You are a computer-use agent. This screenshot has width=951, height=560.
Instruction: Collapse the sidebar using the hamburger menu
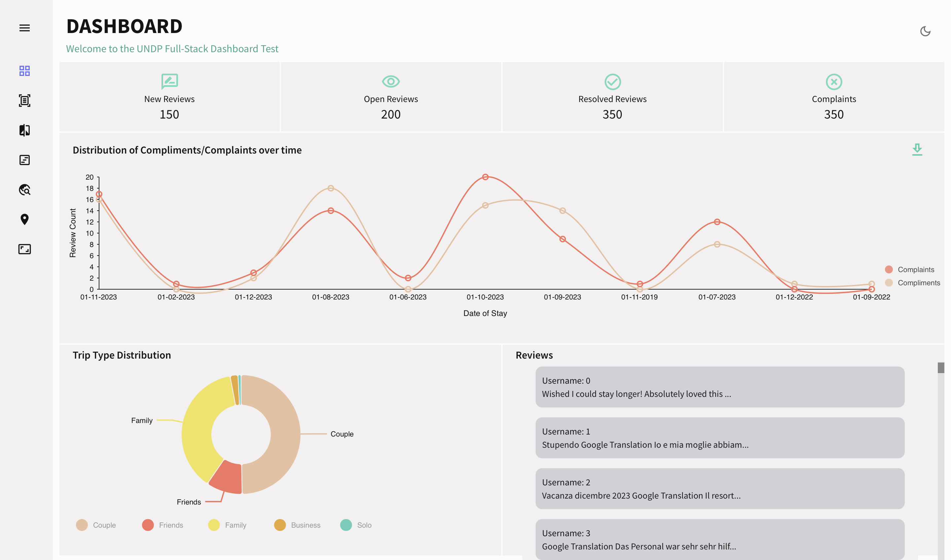(x=24, y=28)
